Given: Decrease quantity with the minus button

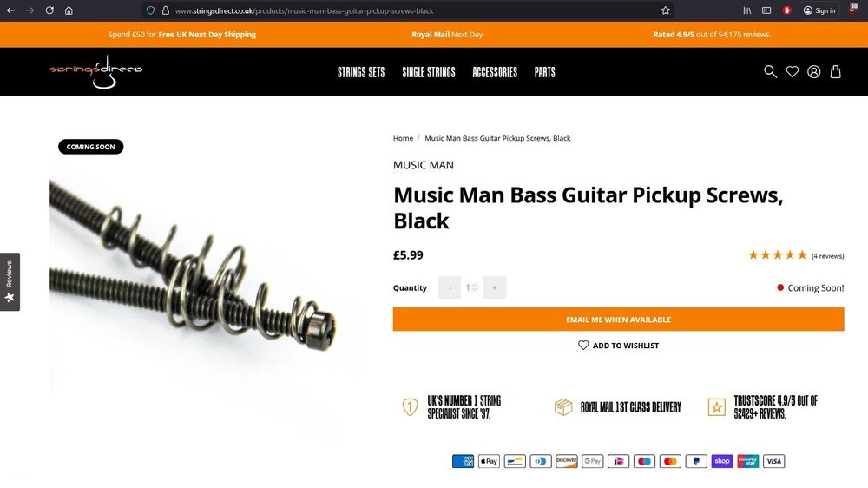Looking at the screenshot, I should [450, 287].
